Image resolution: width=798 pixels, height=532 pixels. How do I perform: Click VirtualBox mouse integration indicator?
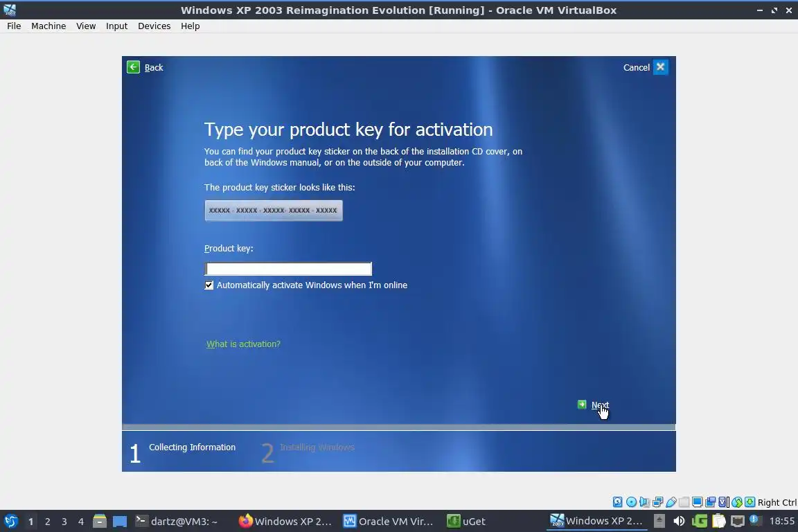click(737, 502)
